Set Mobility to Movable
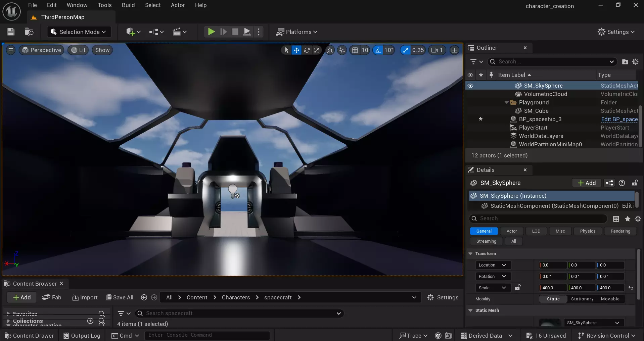The width and height of the screenshot is (644, 341). pos(610,299)
